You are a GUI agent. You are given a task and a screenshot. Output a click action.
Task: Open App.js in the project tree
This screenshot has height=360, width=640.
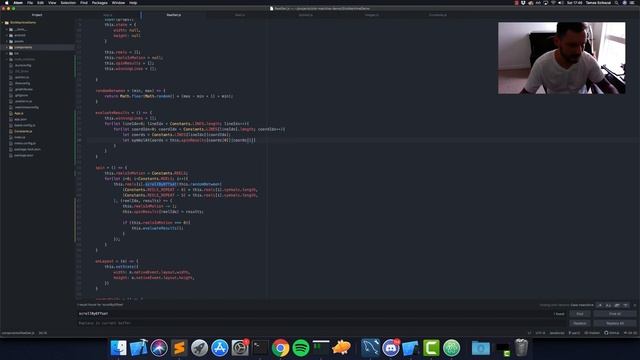point(19,113)
